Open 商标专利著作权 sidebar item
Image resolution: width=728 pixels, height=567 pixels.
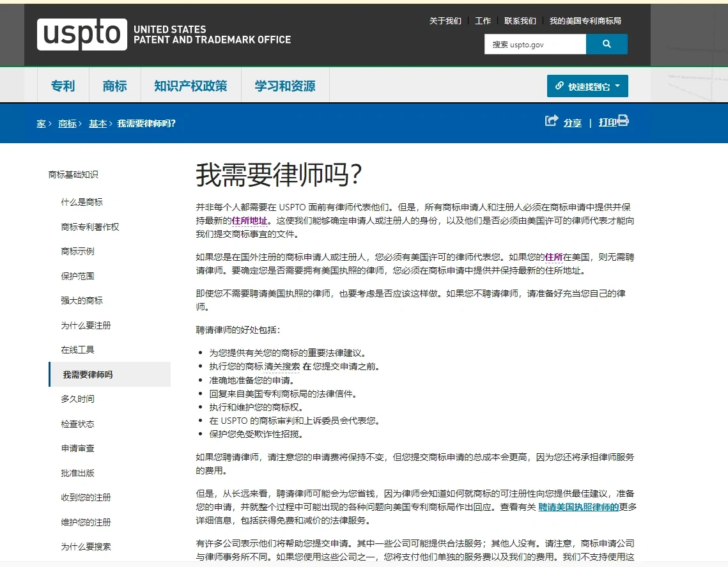tap(90, 227)
